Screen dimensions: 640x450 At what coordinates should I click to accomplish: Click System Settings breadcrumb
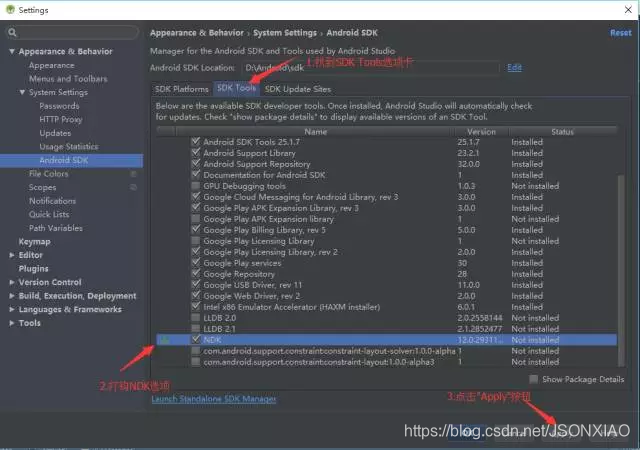(x=285, y=33)
